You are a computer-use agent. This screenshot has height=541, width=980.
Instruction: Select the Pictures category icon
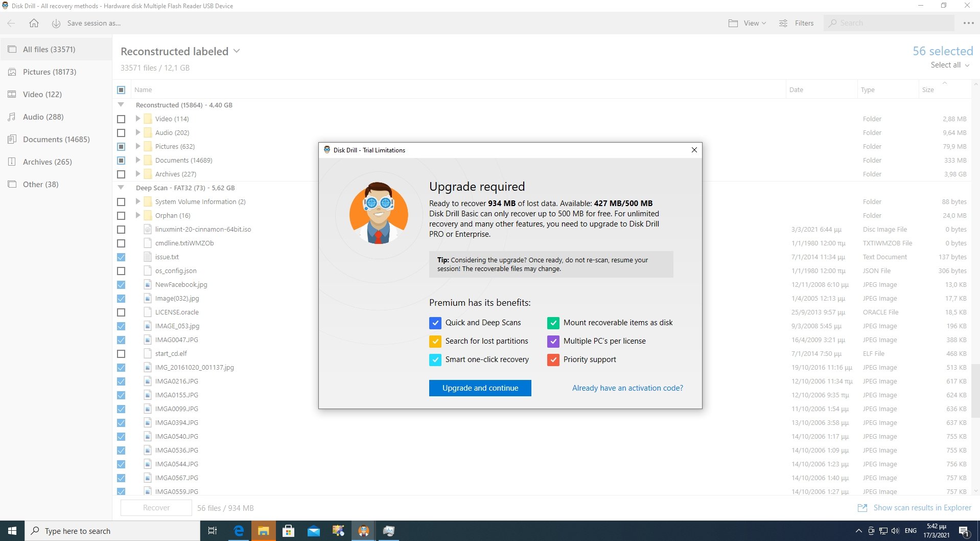coord(12,72)
